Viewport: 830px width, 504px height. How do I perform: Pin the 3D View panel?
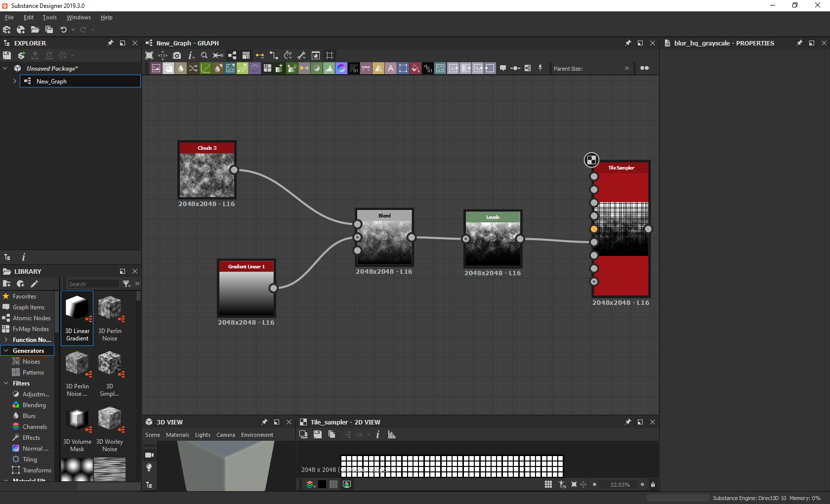point(264,422)
